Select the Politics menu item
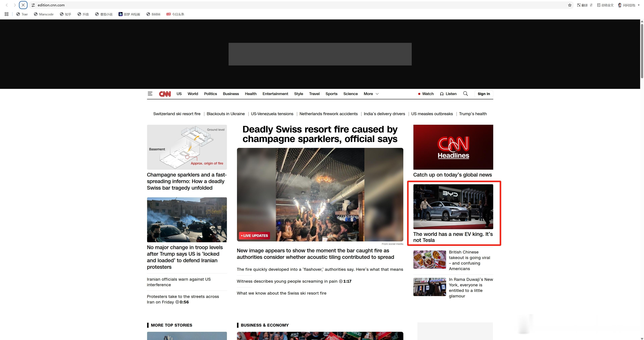 click(x=210, y=94)
